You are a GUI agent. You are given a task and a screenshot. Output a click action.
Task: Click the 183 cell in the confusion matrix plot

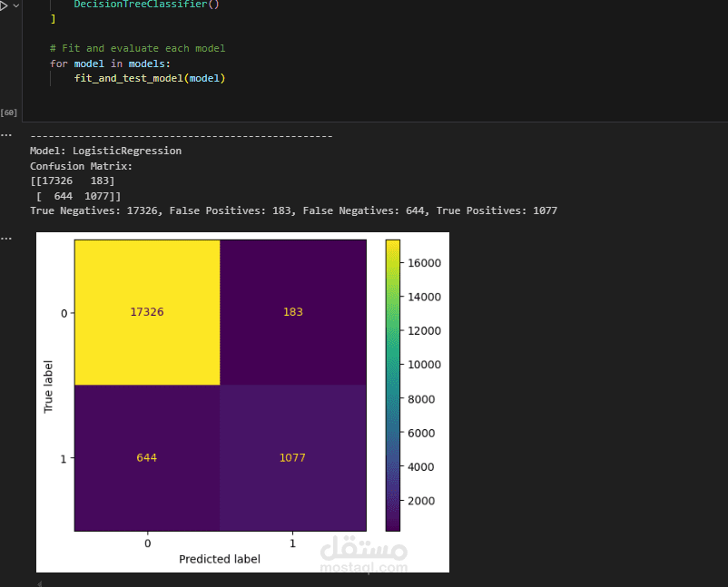[x=293, y=312]
